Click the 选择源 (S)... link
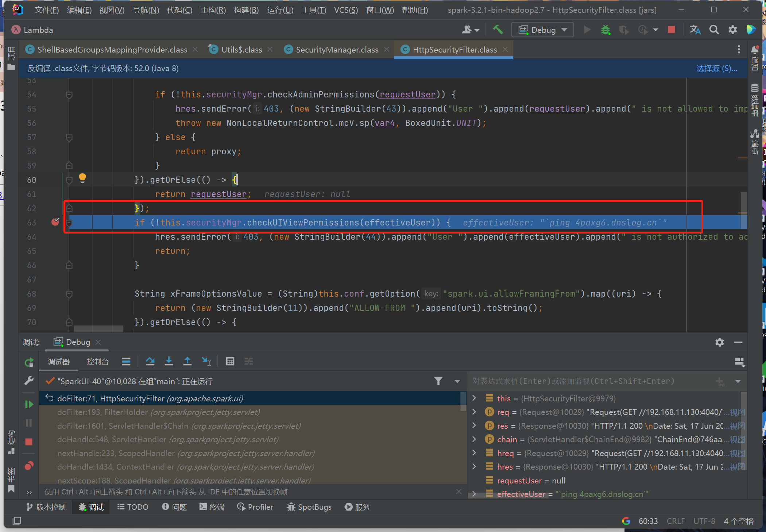The height and width of the screenshot is (532, 766). (x=716, y=69)
